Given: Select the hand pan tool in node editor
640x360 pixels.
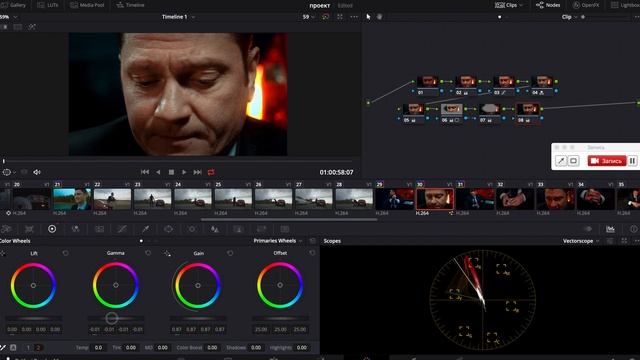Looking at the screenshot, I should [380, 17].
